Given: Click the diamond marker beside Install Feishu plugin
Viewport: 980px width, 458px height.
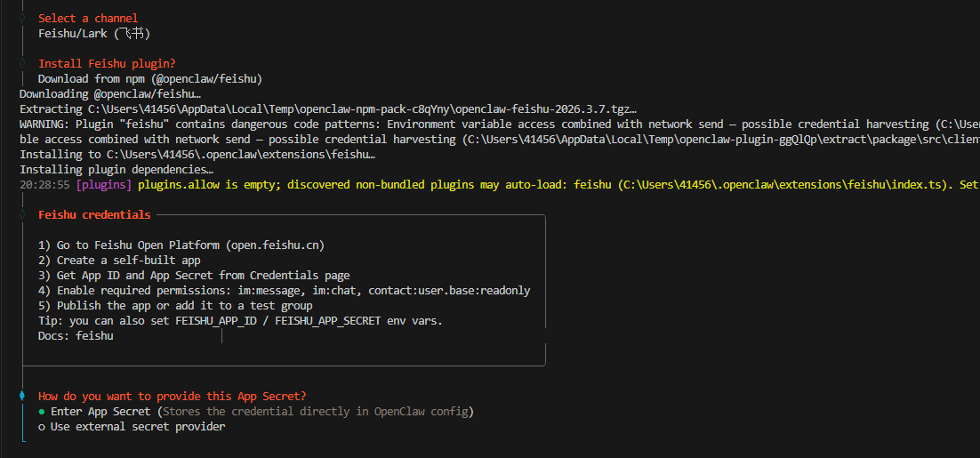Looking at the screenshot, I should pos(22,63).
